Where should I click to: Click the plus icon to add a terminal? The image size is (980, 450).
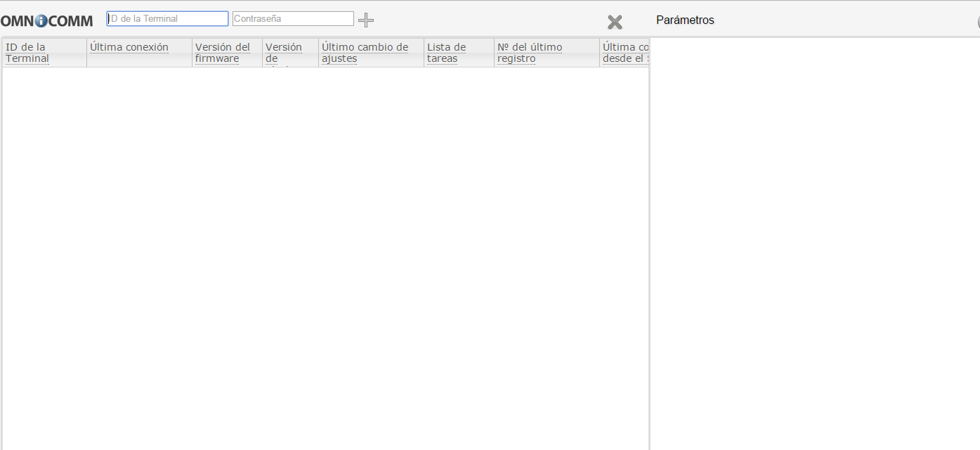click(x=365, y=20)
